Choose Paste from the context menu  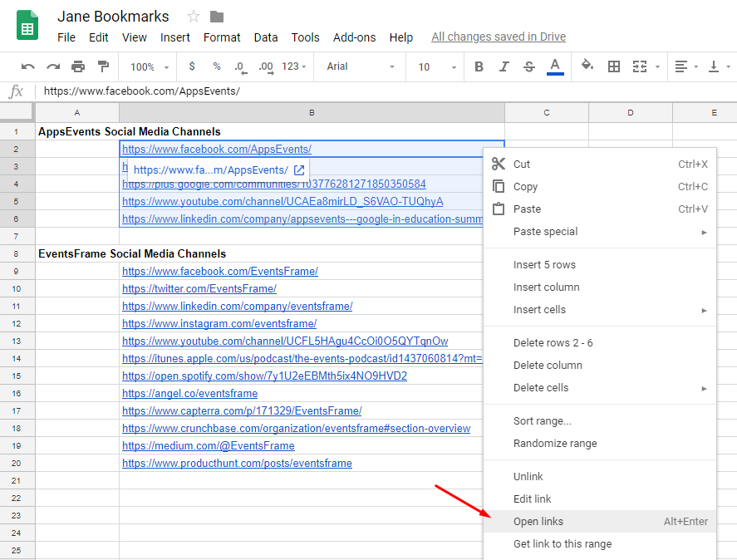pyautogui.click(x=600, y=209)
